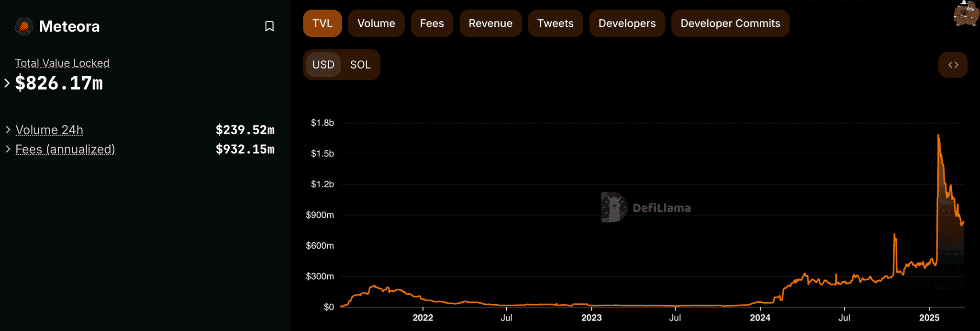Screen dimensions: 980x331
Task: Toggle the Developers chart metric
Action: pos(627,23)
